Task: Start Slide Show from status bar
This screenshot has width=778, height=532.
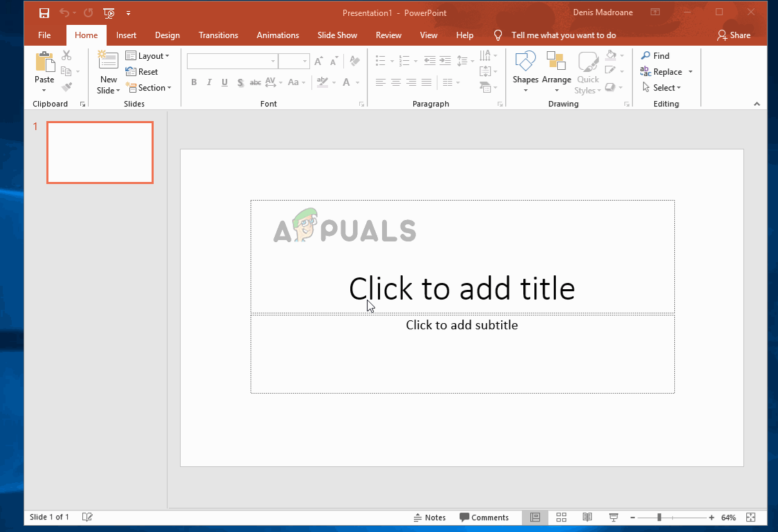Action: click(x=613, y=517)
